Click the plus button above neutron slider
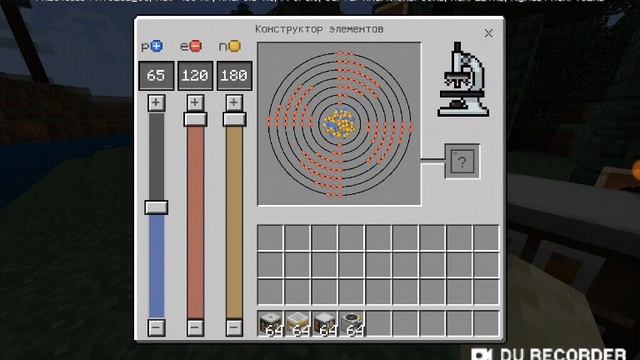The width and height of the screenshot is (640, 360). [234, 102]
